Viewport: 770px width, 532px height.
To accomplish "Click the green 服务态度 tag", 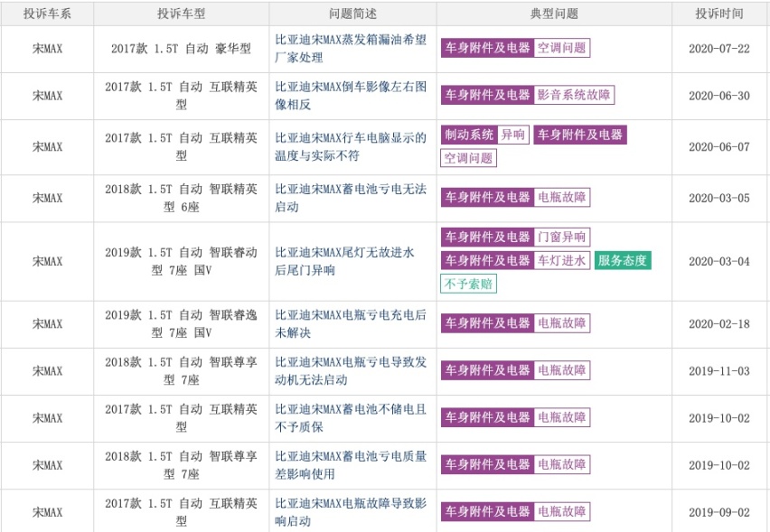I will click(x=623, y=261).
